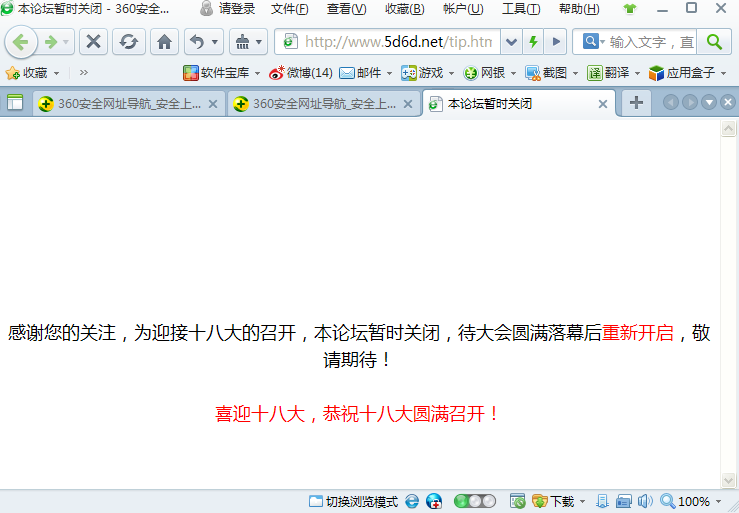Toggle the speaker mute icon in status bar

pos(645,501)
